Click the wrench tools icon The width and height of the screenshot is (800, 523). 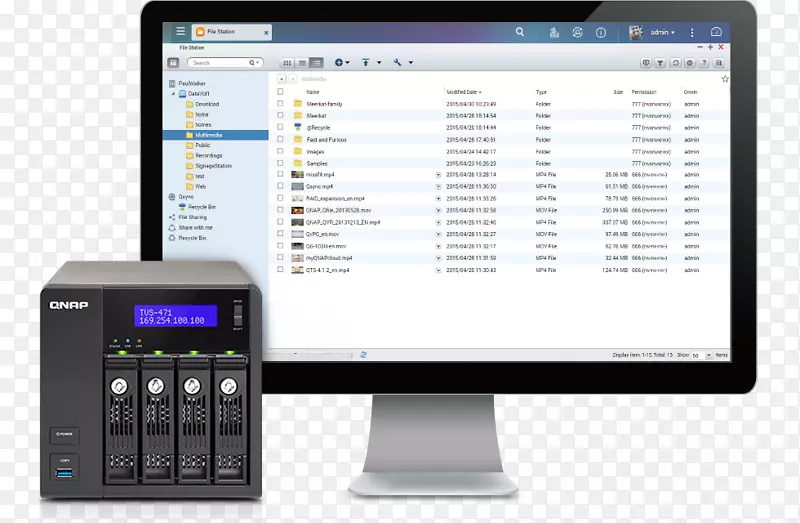397,62
